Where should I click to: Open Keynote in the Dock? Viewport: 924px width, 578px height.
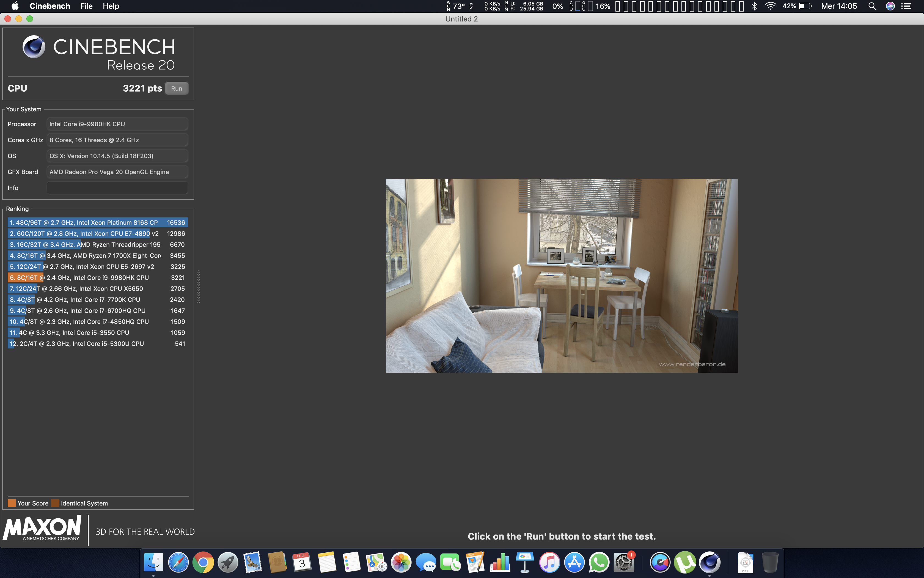(525, 562)
